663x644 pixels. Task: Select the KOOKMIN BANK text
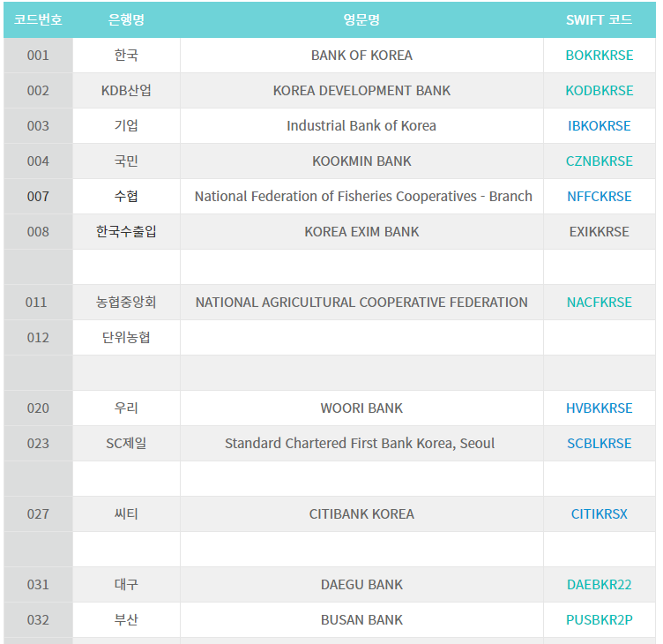point(361,161)
